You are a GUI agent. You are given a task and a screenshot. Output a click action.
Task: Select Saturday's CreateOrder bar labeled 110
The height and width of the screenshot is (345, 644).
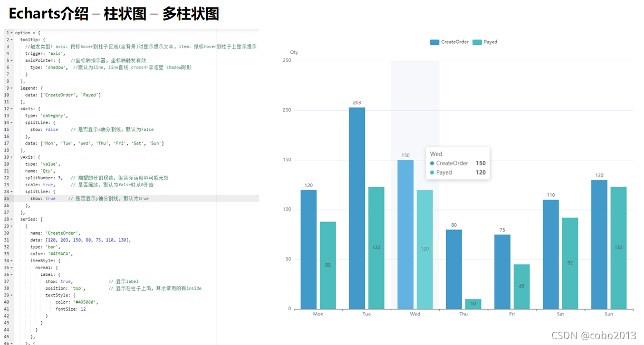coord(551,255)
